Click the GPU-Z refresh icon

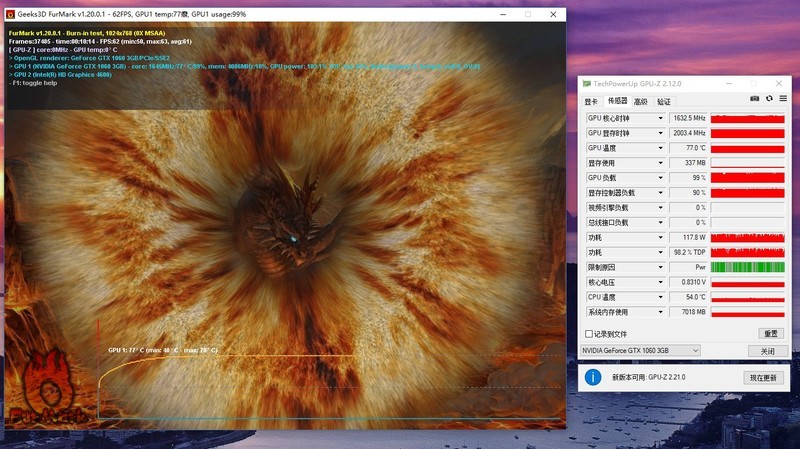(768, 99)
